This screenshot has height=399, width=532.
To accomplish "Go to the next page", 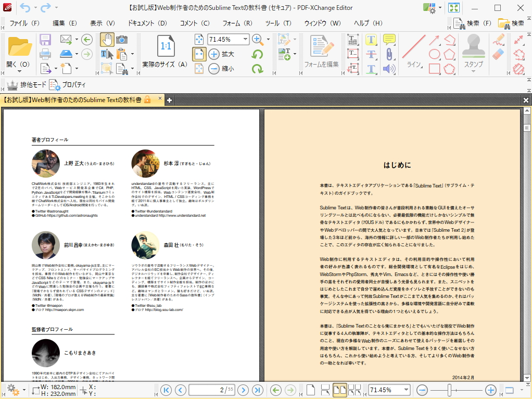I will coord(243,390).
